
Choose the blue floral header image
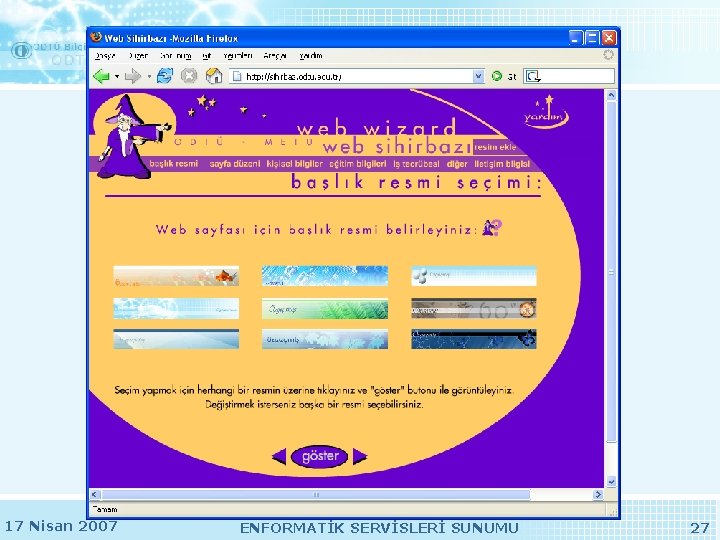pyautogui.click(x=325, y=276)
